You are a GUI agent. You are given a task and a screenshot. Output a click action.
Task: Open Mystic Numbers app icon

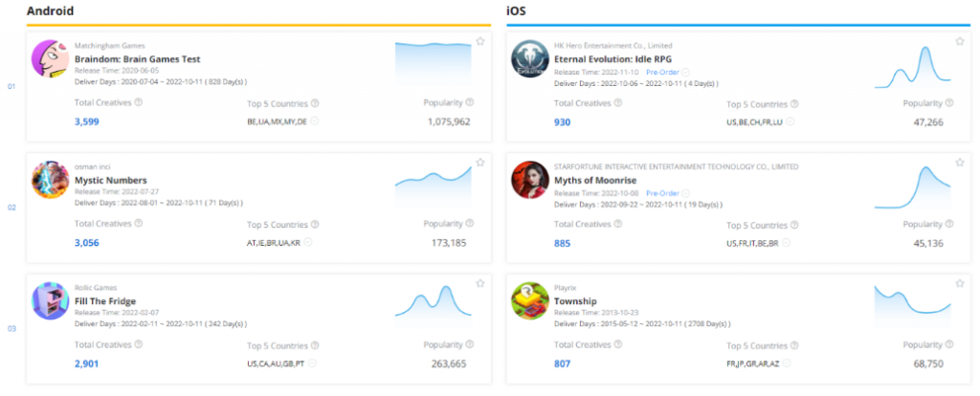(x=50, y=180)
